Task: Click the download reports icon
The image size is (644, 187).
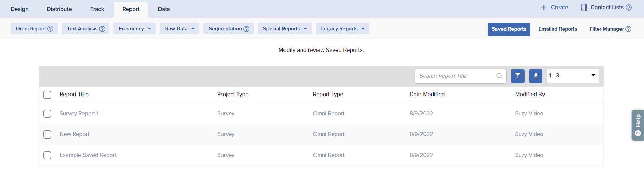Action: point(535,76)
